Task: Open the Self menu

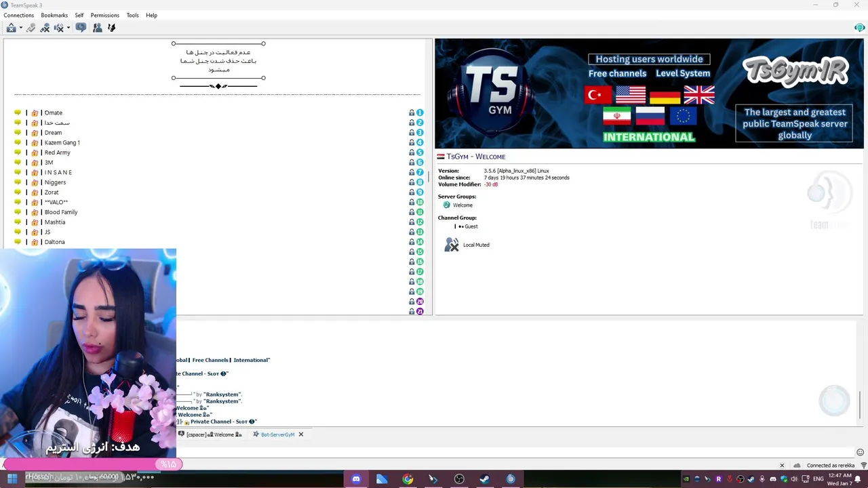Action: pos(79,15)
